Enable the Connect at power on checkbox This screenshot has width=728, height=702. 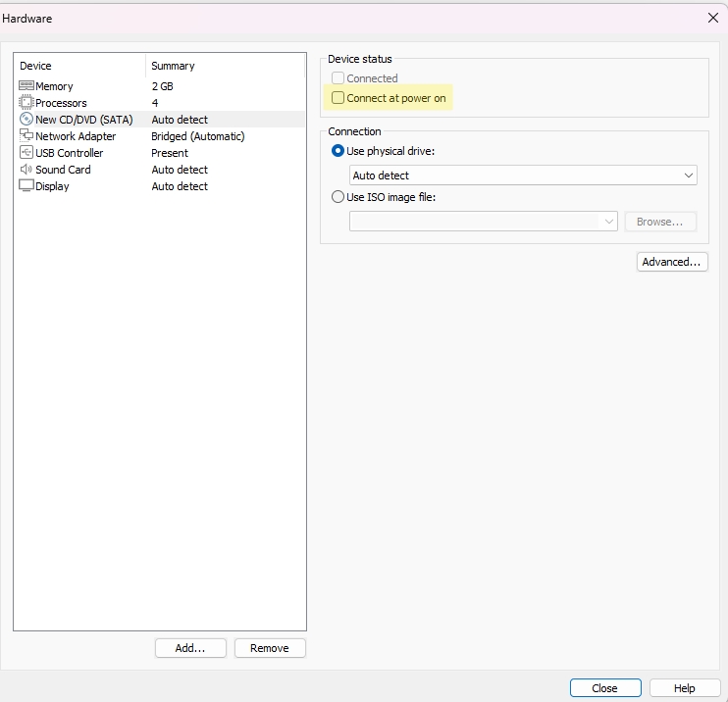coord(338,98)
